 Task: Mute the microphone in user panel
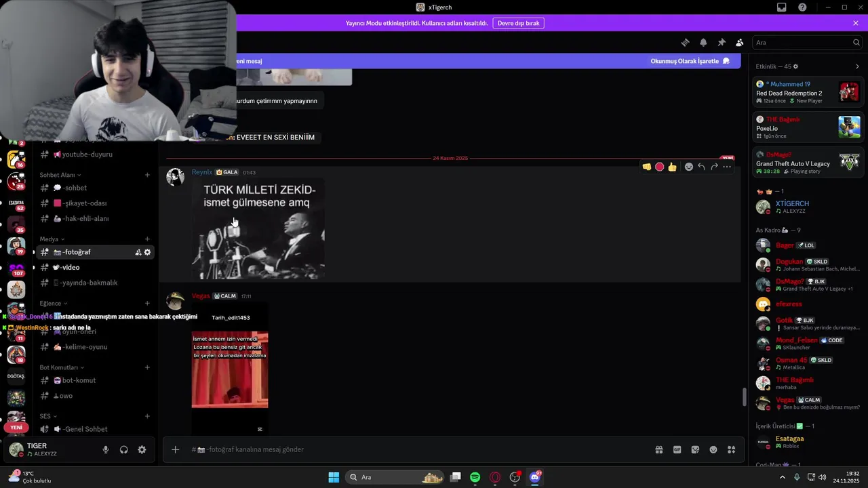coord(106,449)
